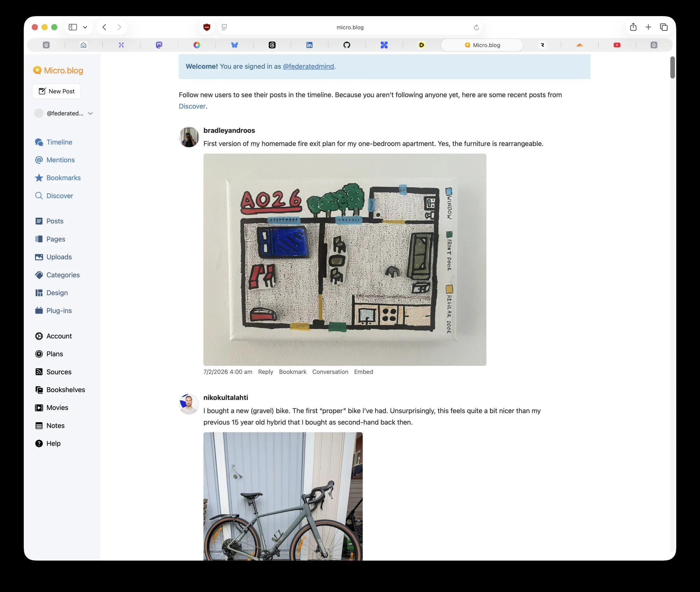
Task: Go back to the previous page
Action: point(104,27)
